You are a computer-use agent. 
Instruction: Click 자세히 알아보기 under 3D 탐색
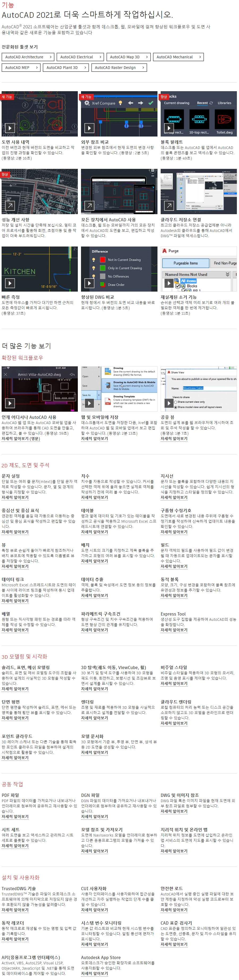(95, 689)
